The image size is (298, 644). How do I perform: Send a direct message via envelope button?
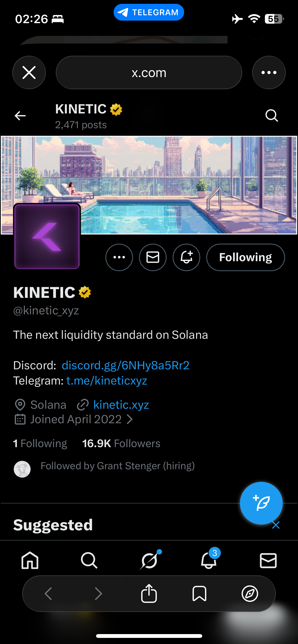click(x=153, y=257)
